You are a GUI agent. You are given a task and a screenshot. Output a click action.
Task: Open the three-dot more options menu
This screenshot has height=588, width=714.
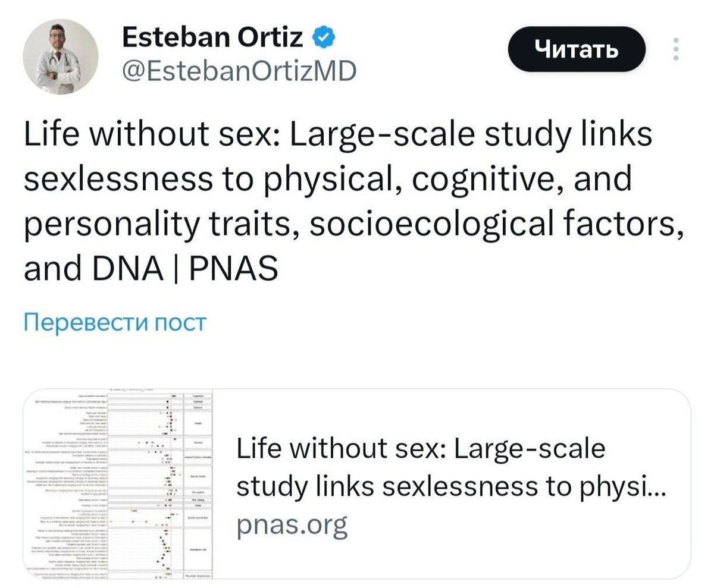coord(675,49)
